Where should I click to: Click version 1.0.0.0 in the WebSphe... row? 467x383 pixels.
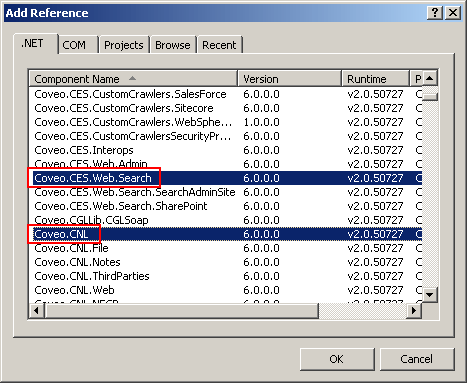point(261,122)
